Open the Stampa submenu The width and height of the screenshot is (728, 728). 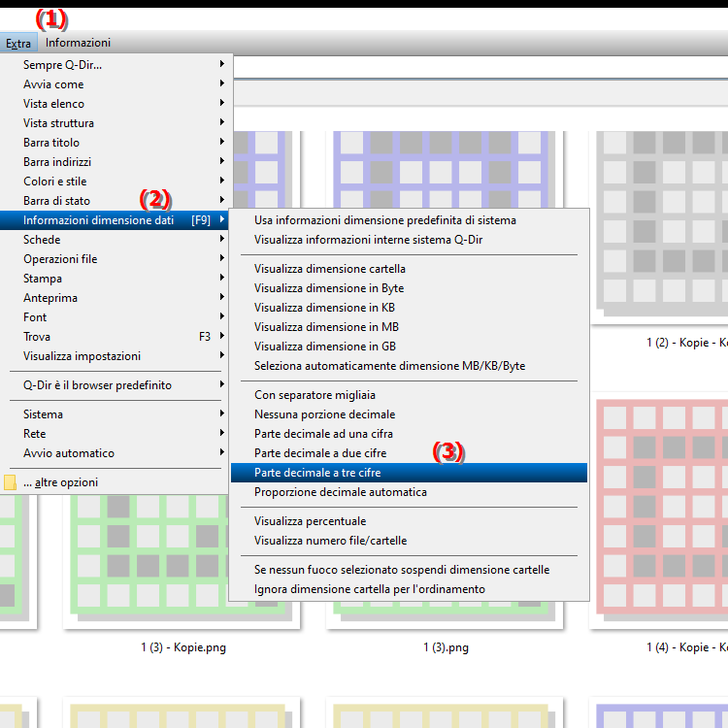(x=115, y=279)
